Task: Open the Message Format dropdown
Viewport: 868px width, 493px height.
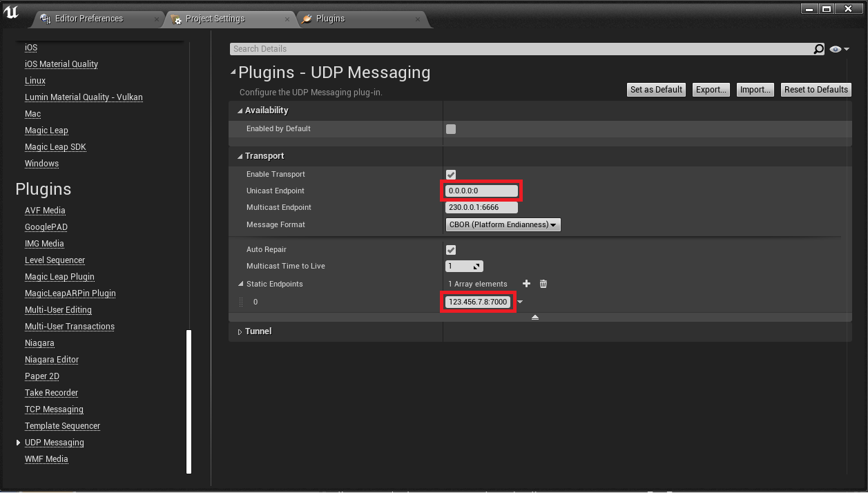Action: (x=503, y=224)
